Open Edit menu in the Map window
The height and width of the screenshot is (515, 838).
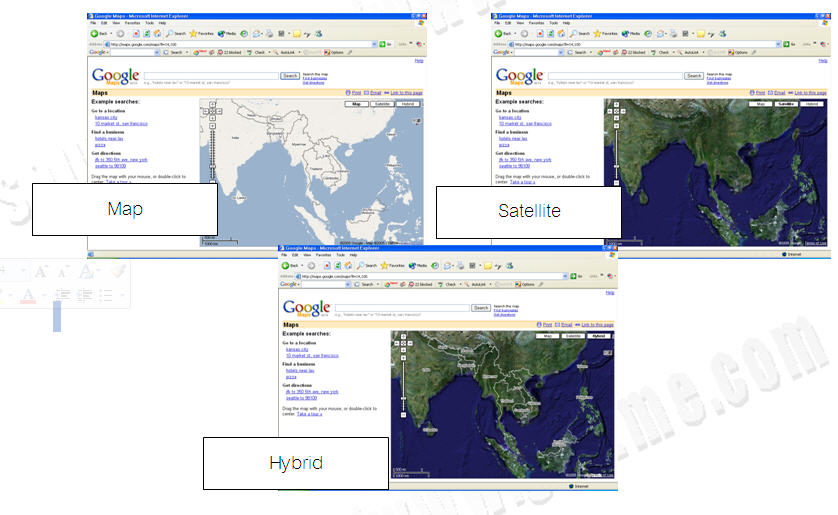[x=104, y=23]
